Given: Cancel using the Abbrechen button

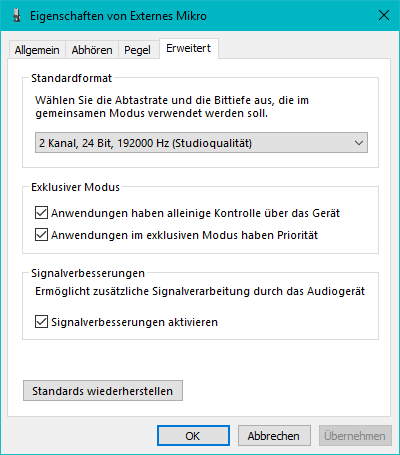Looking at the screenshot, I should (274, 436).
